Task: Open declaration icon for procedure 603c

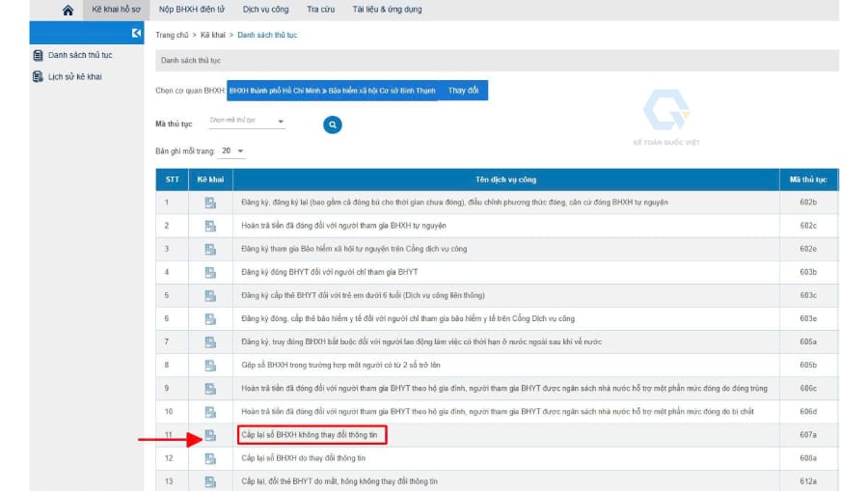Action: tap(210, 295)
